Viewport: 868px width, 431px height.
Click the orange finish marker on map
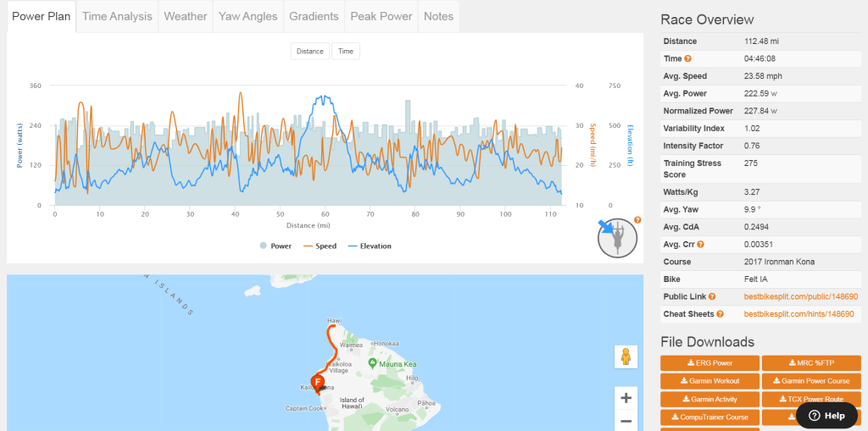click(317, 384)
